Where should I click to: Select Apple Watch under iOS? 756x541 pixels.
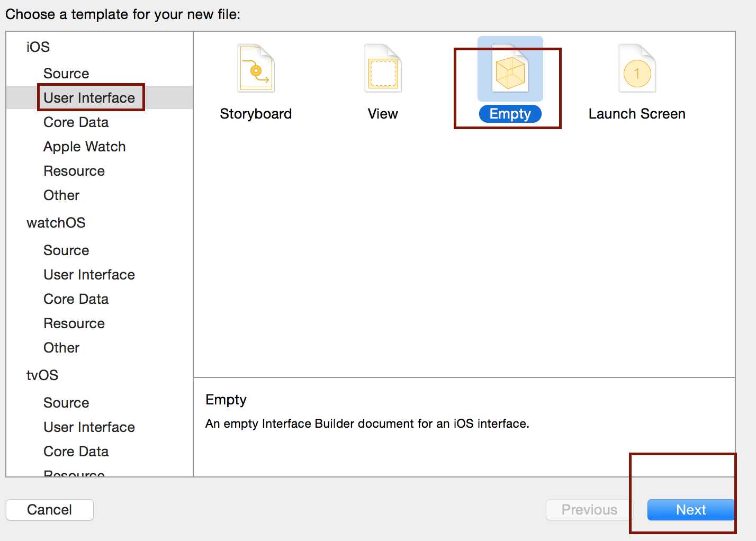(x=85, y=147)
